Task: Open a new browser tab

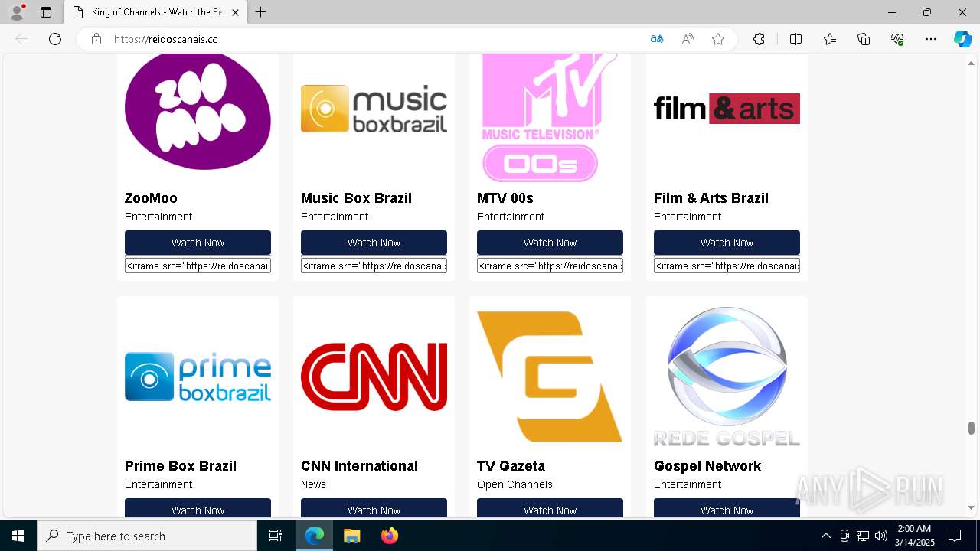Action: (261, 12)
